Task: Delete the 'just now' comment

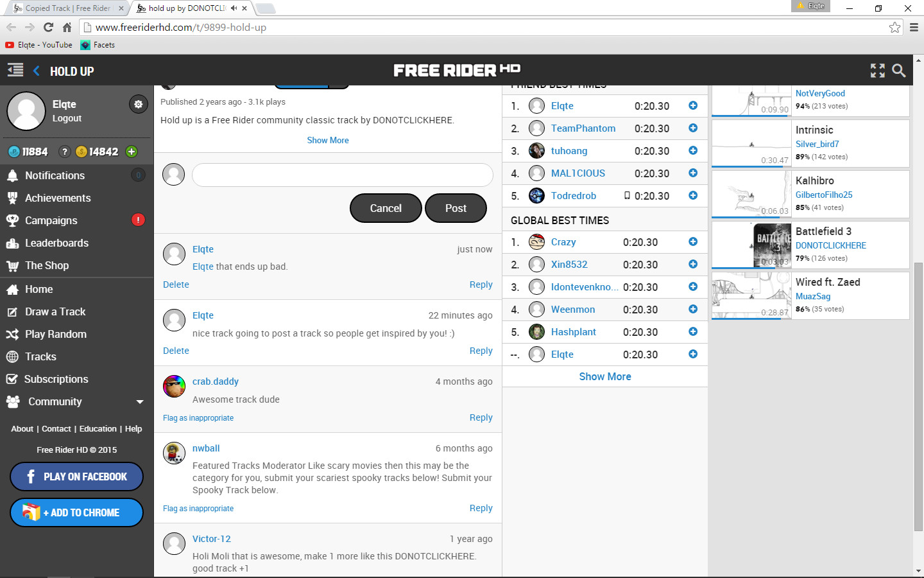Action: tap(176, 285)
